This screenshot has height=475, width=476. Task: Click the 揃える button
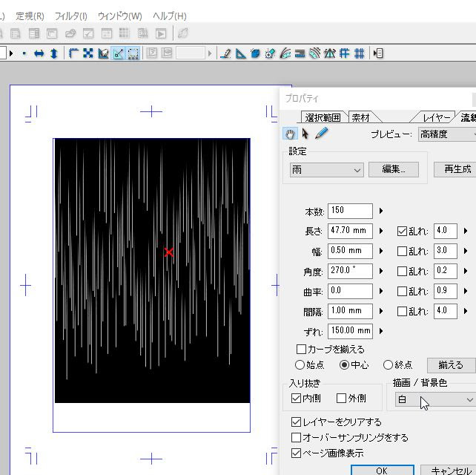[451, 365]
